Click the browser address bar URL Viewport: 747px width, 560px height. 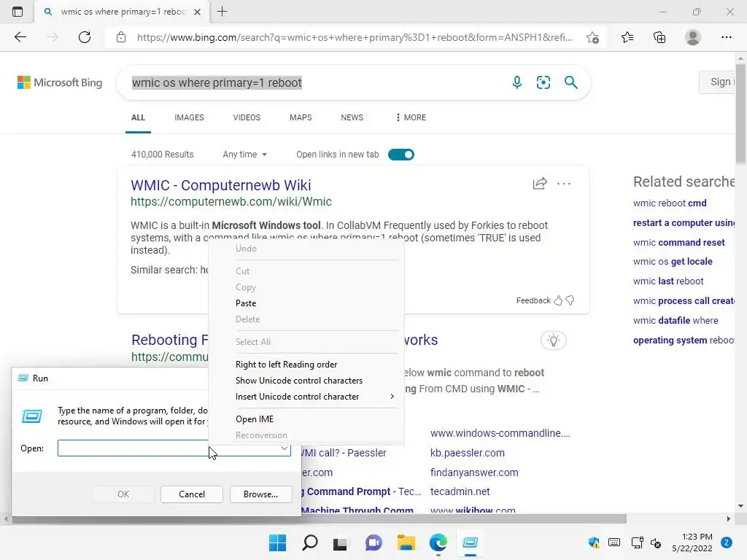point(355,37)
